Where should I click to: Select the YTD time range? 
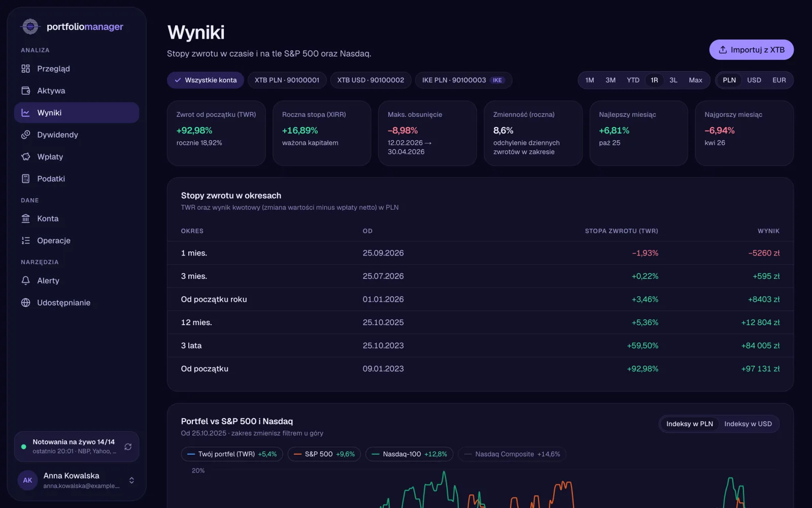coord(633,80)
